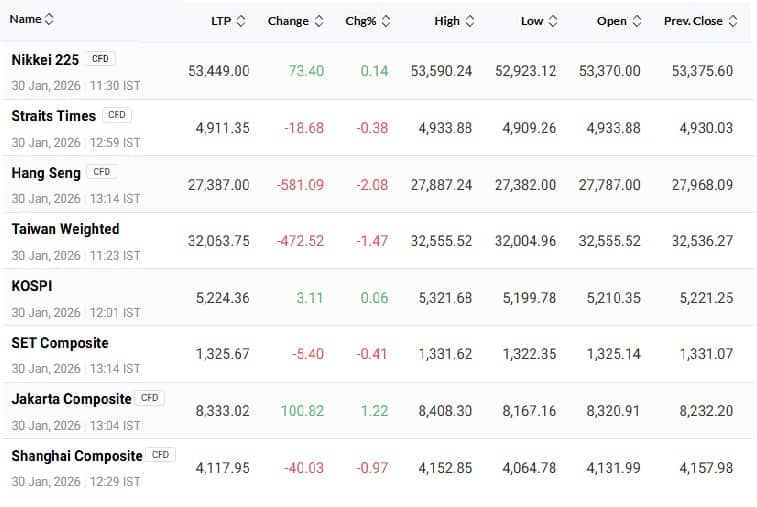Click CFD badge next to Shanghai Composite
Image resolution: width=757 pixels, height=507 pixels.
(160, 455)
